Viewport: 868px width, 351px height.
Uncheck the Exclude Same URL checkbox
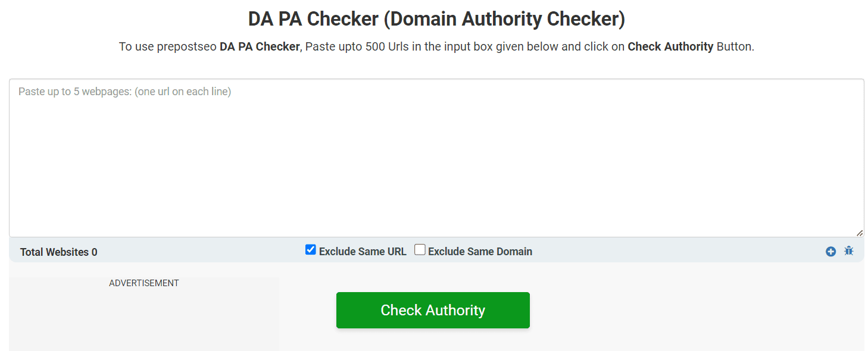tap(310, 249)
